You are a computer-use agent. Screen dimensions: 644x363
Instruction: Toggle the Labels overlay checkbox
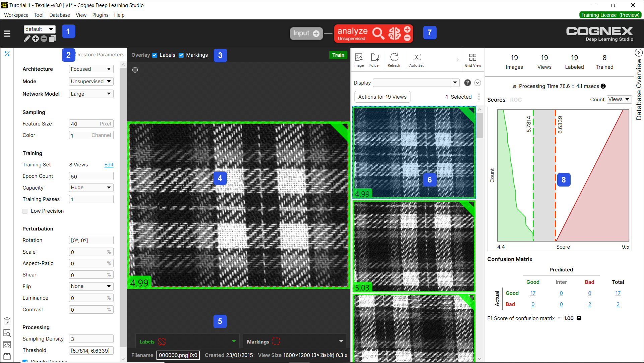[155, 55]
